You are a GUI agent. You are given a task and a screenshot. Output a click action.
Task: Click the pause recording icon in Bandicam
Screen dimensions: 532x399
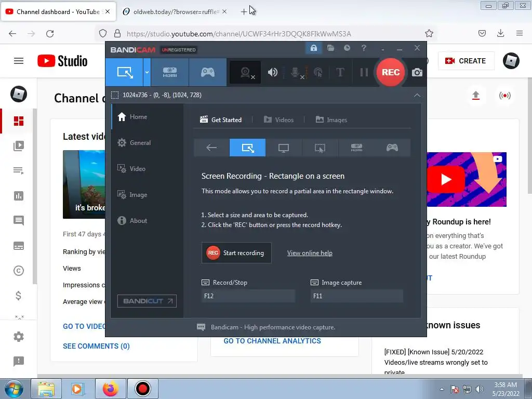point(364,72)
